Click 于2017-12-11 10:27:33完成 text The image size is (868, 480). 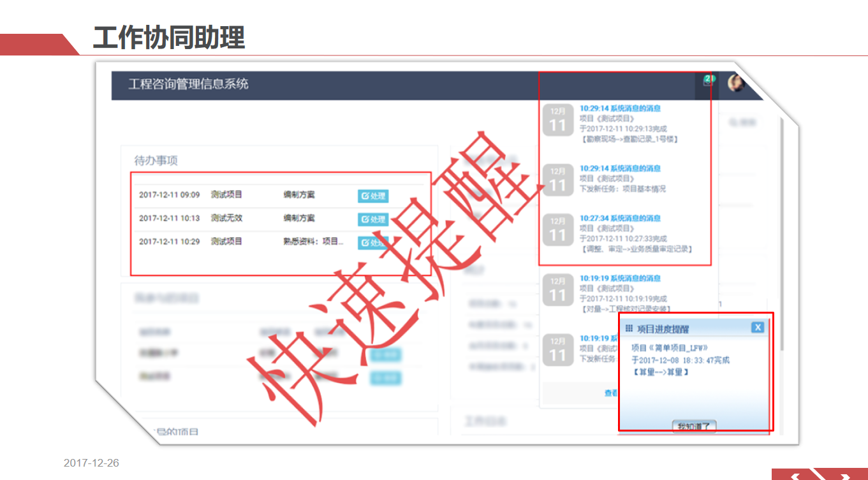click(x=623, y=238)
